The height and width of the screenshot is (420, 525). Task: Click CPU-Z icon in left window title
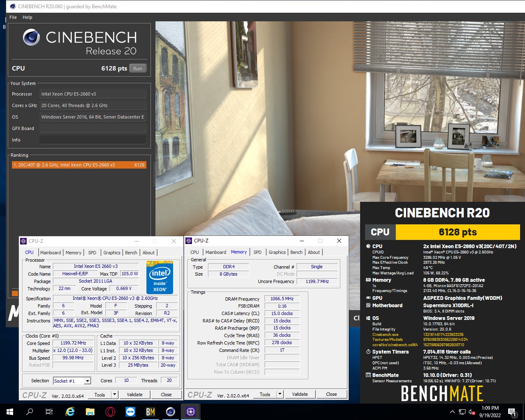pyautogui.click(x=24, y=241)
